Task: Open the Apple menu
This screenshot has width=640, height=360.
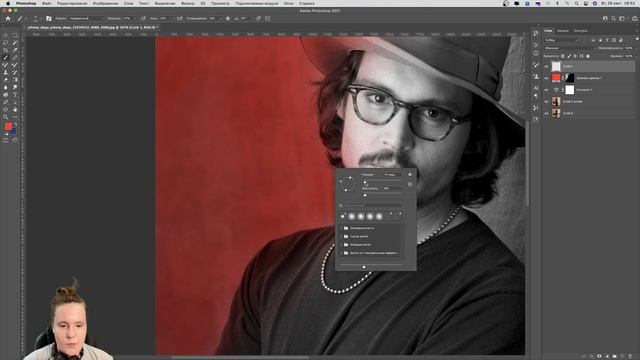Action: pyautogui.click(x=8, y=3)
